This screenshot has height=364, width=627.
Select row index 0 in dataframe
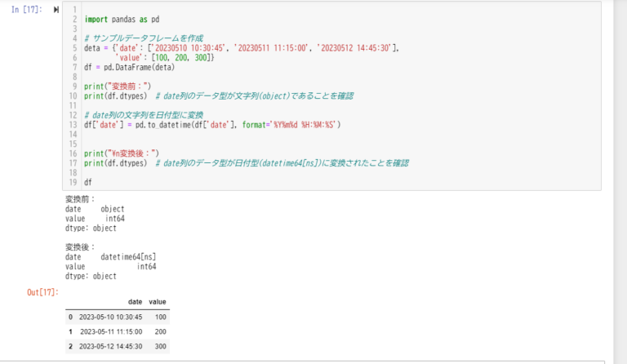[x=70, y=317]
